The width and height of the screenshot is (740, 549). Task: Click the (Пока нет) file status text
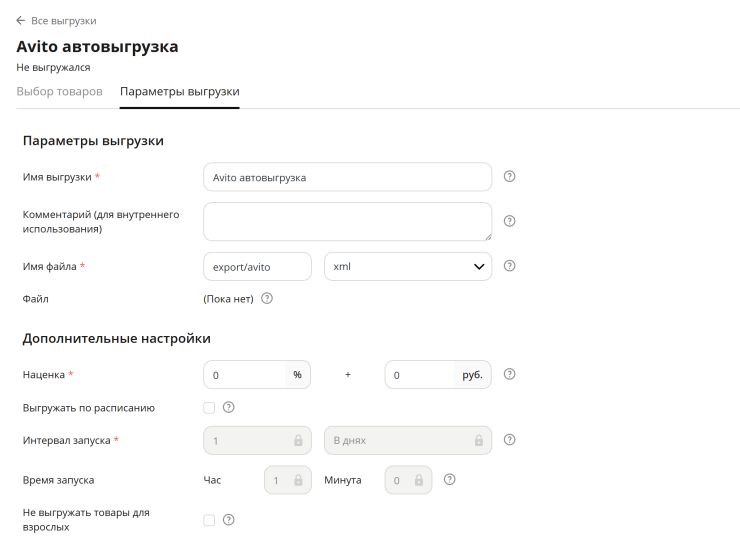pos(228,299)
